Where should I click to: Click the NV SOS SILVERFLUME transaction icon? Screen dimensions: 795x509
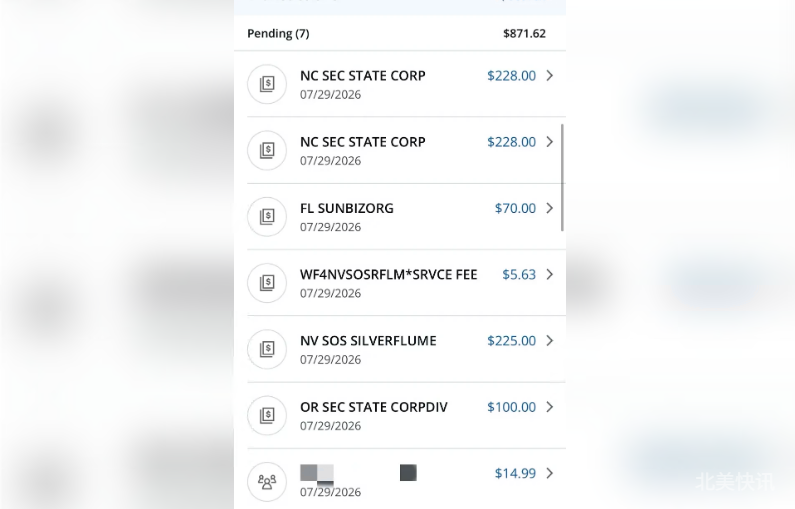pyautogui.click(x=267, y=349)
